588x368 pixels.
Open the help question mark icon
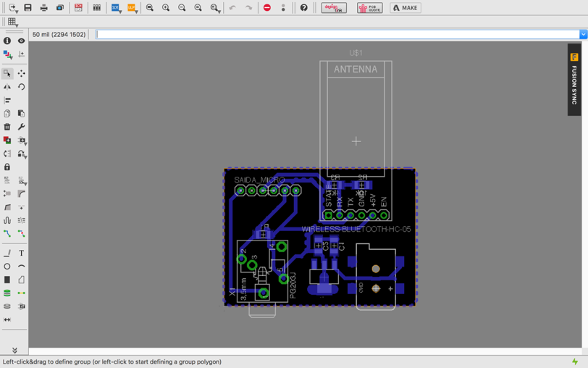coord(303,7)
